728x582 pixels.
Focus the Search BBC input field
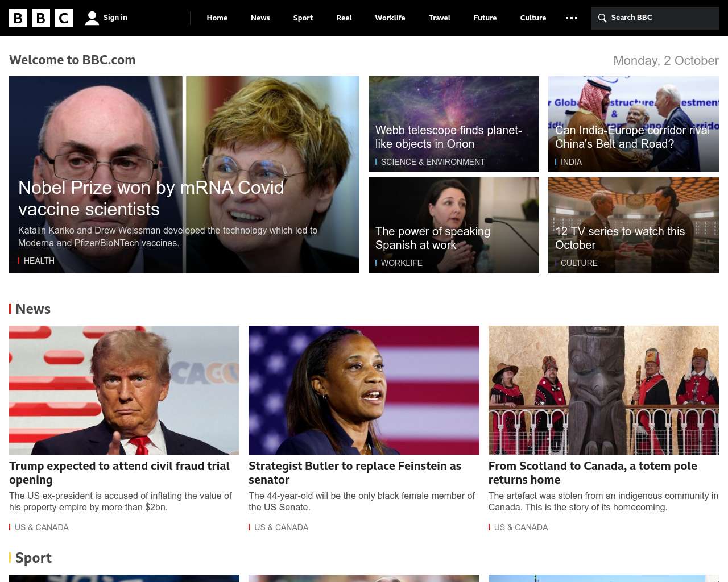pos(655,18)
